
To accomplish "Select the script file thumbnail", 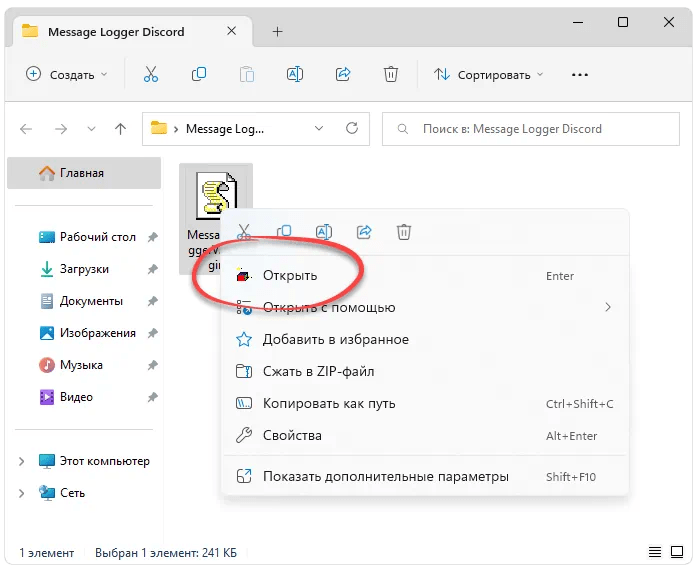I will point(216,196).
